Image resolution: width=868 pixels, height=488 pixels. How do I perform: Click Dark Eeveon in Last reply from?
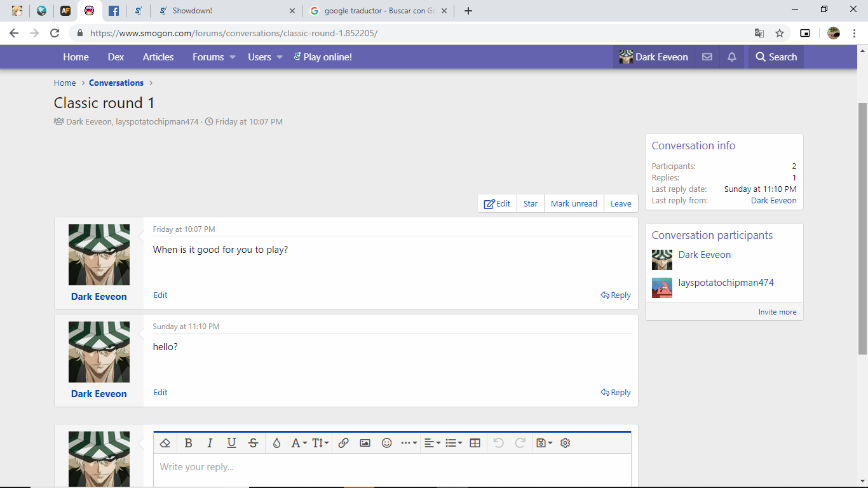point(773,201)
